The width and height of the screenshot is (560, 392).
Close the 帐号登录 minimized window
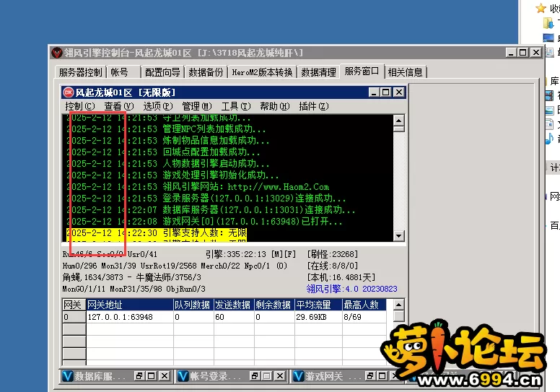tap(280, 376)
